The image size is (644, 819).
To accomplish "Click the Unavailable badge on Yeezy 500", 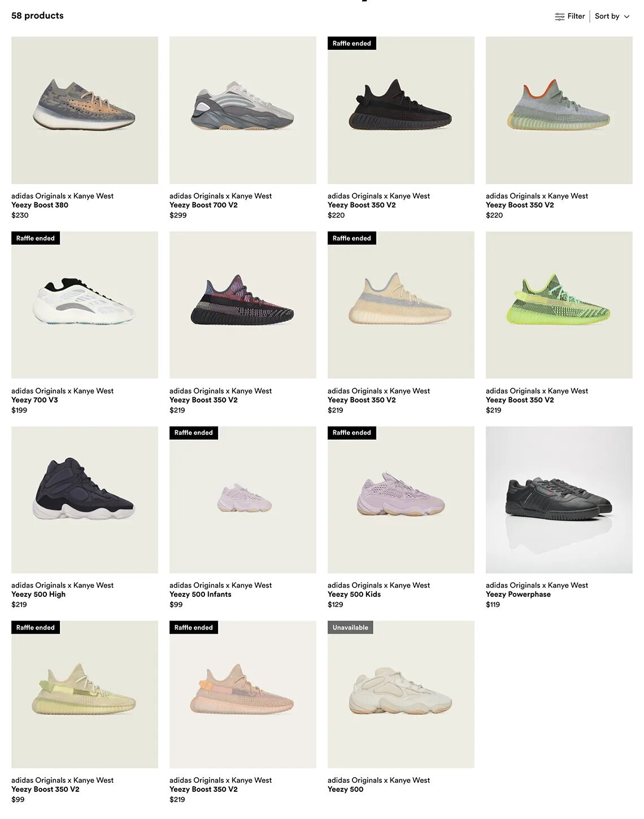I will [x=350, y=627].
